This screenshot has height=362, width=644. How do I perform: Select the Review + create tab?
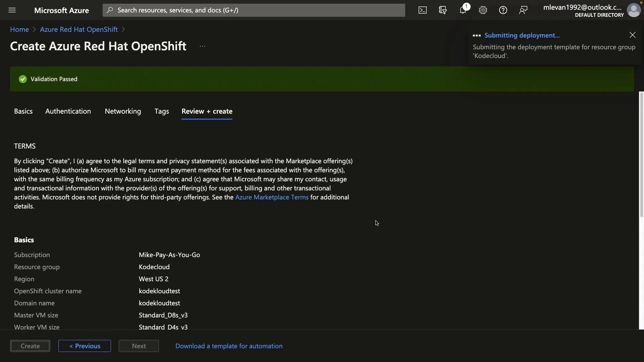[207, 111]
